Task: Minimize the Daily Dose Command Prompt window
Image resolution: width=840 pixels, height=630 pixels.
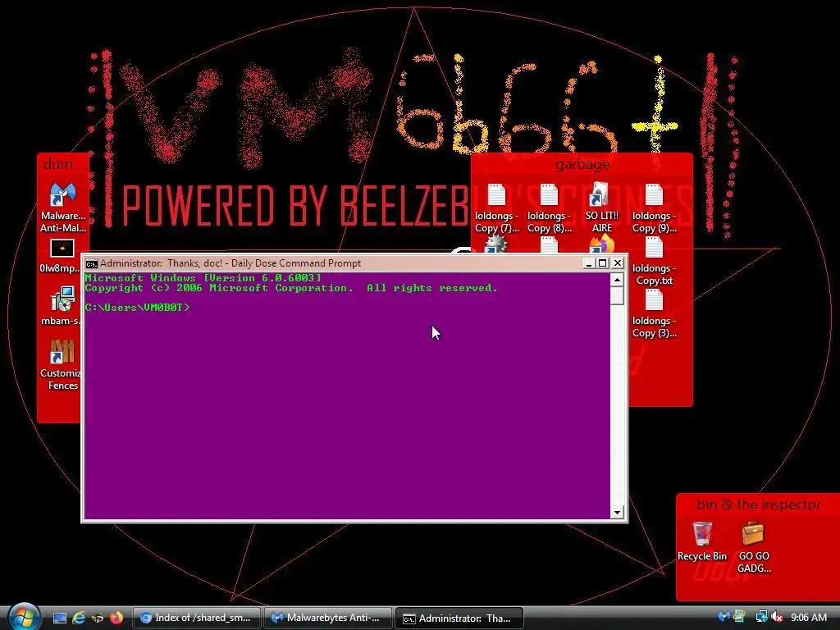Action: 588,263
